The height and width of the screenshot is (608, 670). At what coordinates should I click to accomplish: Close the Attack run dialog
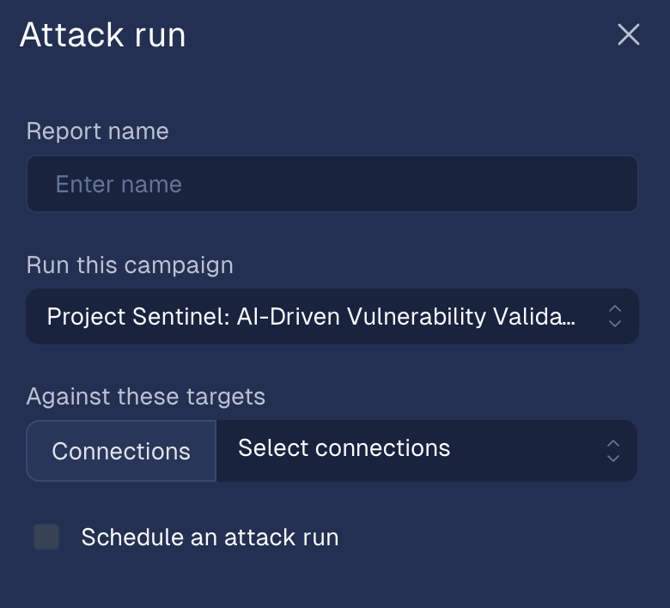(629, 35)
